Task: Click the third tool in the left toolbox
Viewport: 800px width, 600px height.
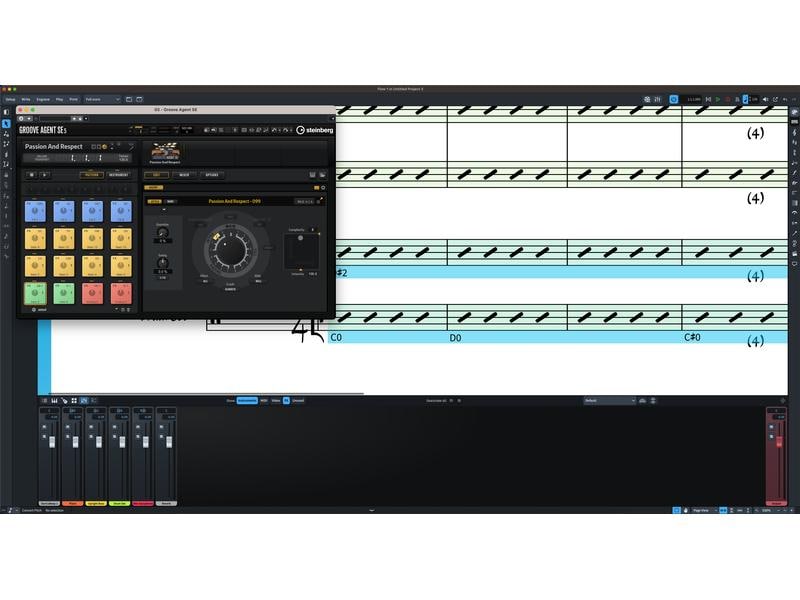Action: (x=6, y=144)
